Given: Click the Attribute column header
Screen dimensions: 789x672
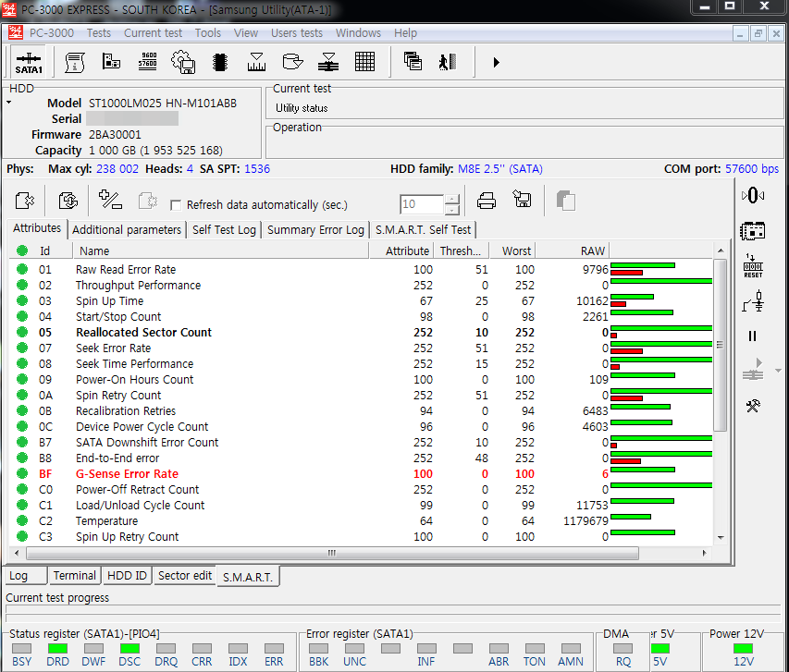Looking at the screenshot, I should click(401, 250).
